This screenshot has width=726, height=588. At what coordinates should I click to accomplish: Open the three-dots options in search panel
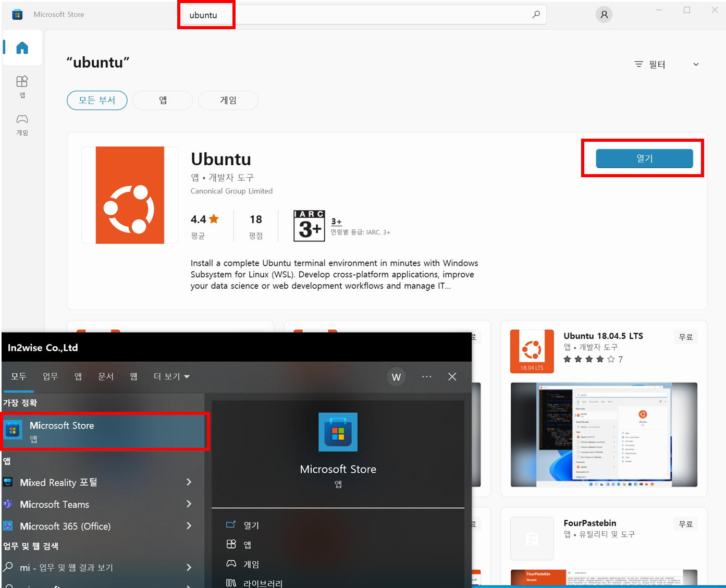(426, 376)
